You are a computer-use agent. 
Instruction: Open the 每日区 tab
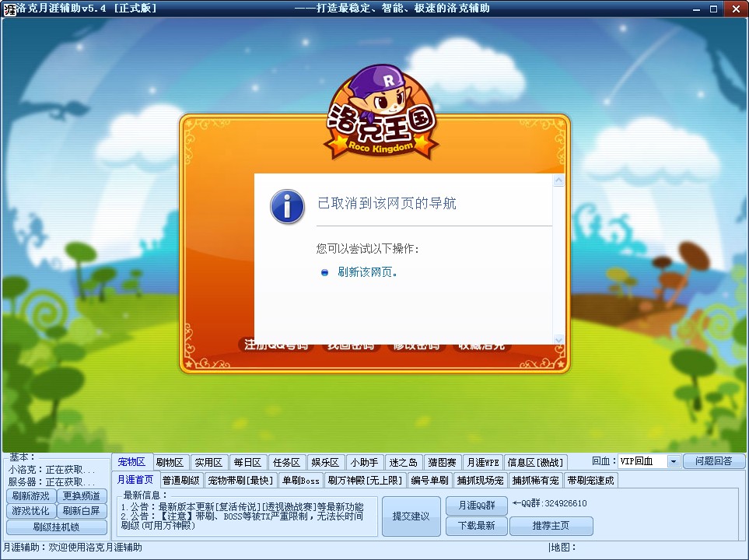[x=247, y=463]
